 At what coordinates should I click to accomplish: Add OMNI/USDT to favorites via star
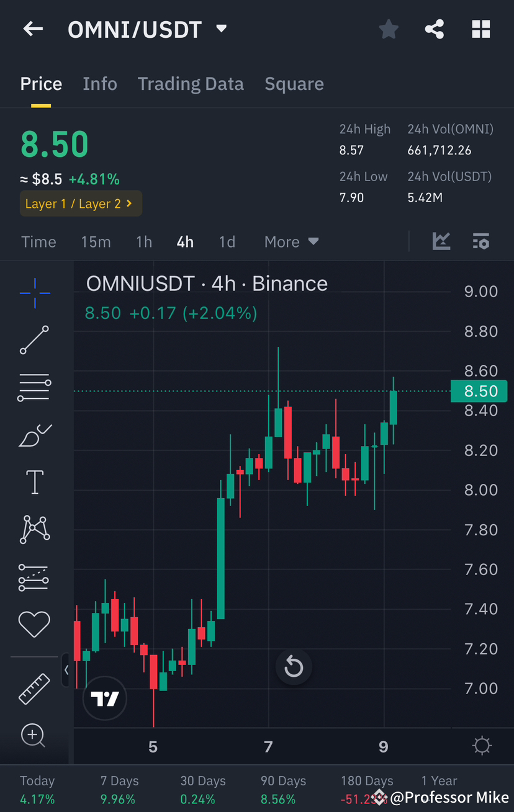coord(389,29)
